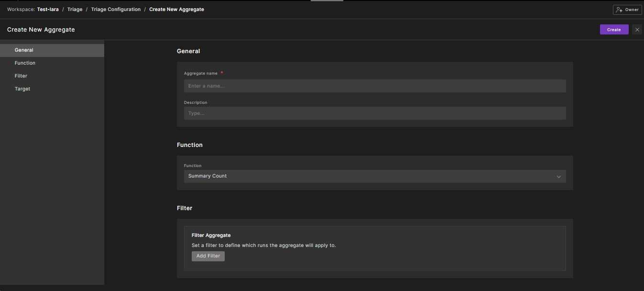Click the Filter Aggregate panel title

(x=211, y=235)
